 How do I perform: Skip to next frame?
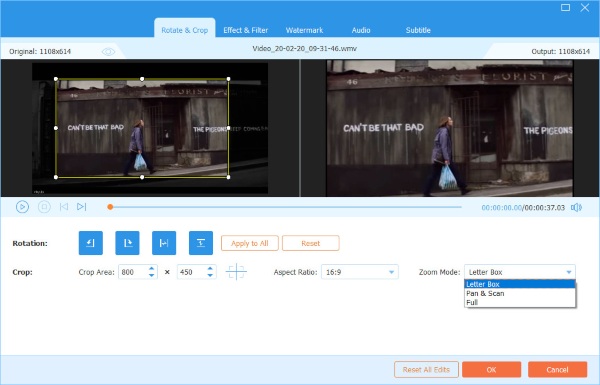tap(81, 207)
